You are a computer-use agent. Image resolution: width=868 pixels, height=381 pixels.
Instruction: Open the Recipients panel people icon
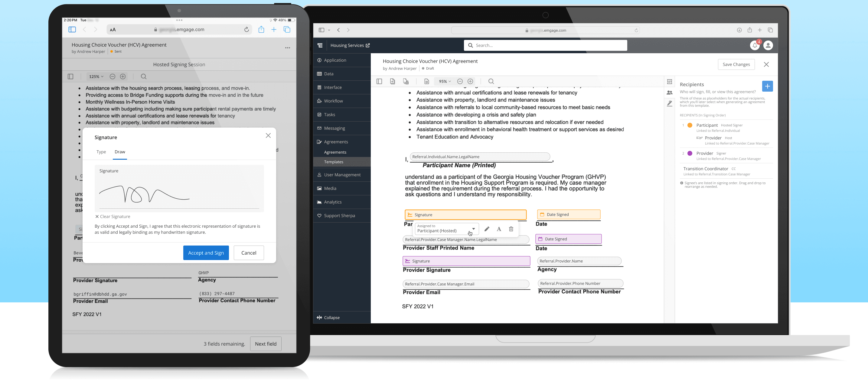(670, 92)
